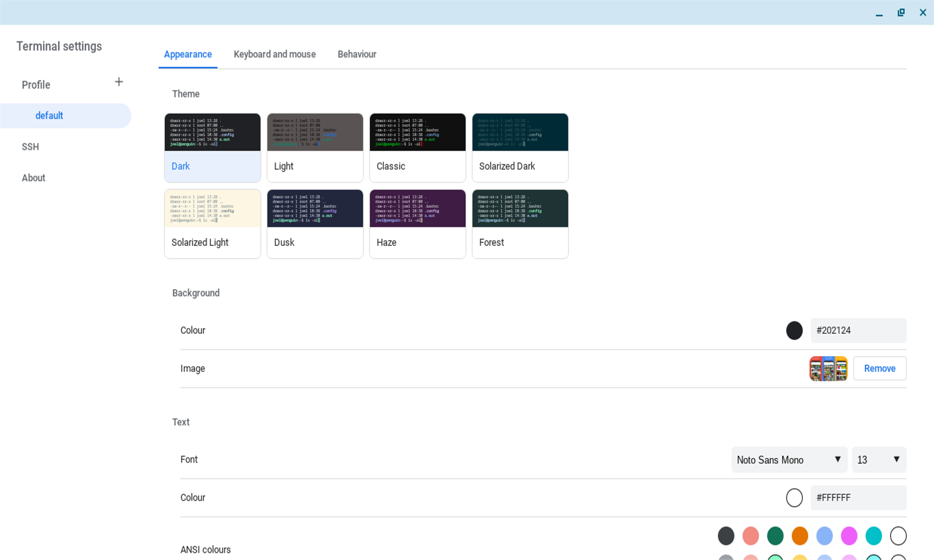This screenshot has height=560, width=934.
Task: Add a new profile
Action: coord(119,81)
